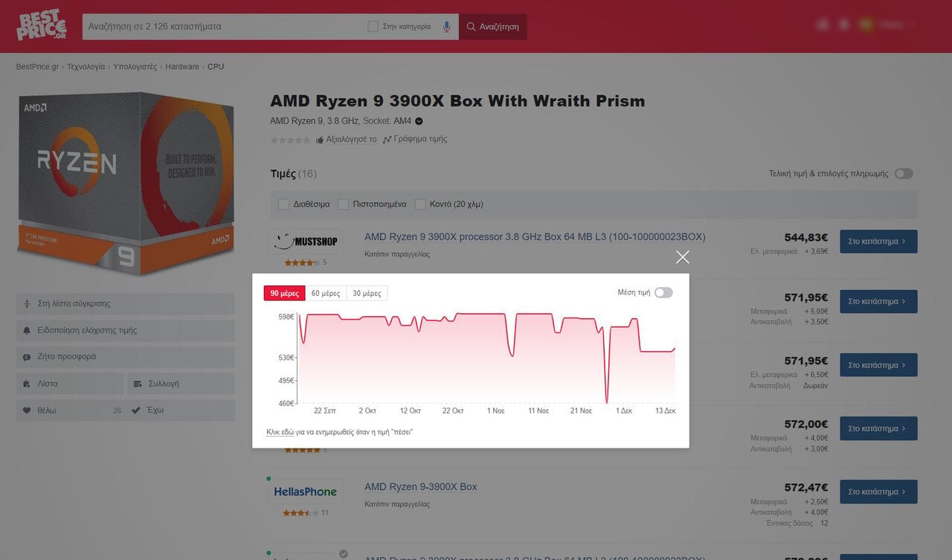952x560 pixels.
Task: Click Κλικ εδώ price drop alert link
Action: pos(280,432)
